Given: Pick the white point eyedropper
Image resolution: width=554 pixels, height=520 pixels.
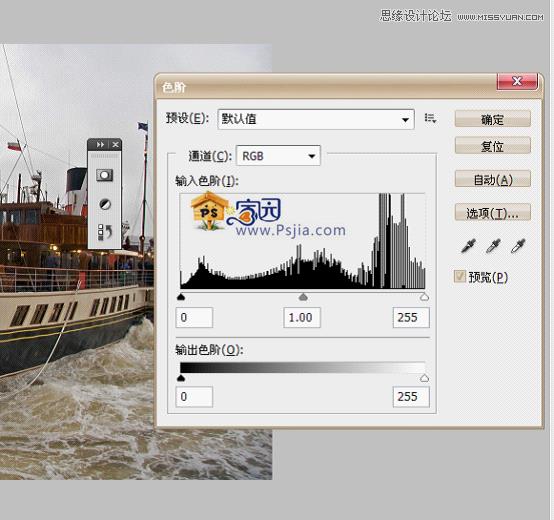Looking at the screenshot, I should [x=518, y=246].
